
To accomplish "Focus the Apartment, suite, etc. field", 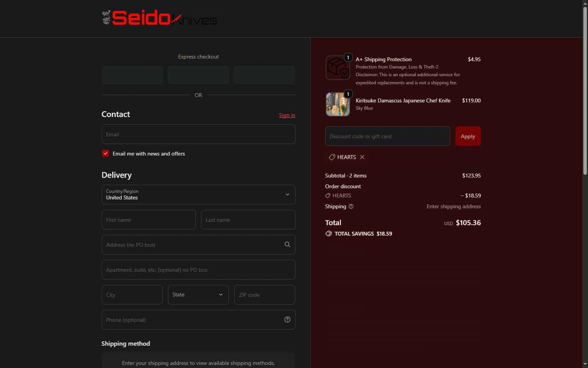I will point(198,269).
